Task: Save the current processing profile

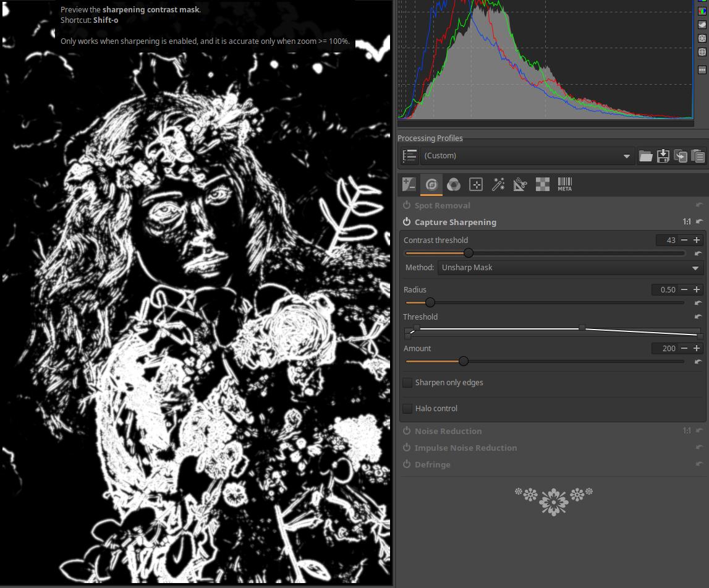Action: pyautogui.click(x=663, y=156)
